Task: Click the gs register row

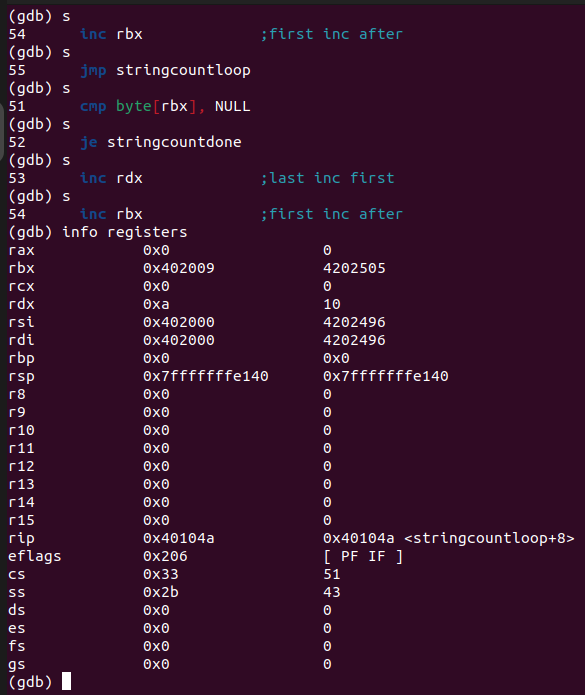Action: (x=170, y=664)
